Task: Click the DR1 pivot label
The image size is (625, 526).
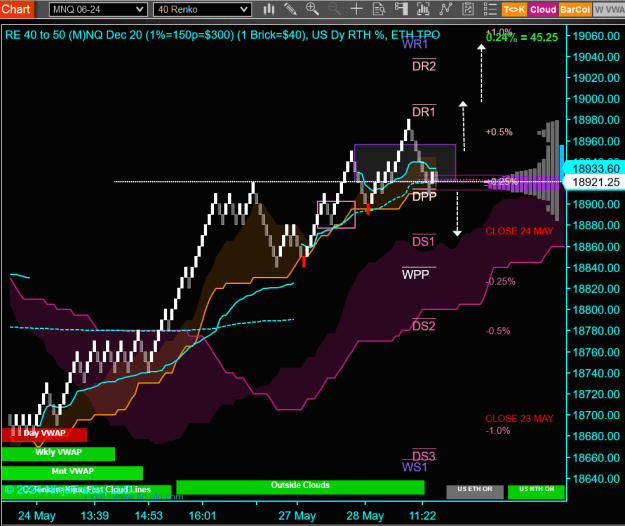Action: click(424, 112)
